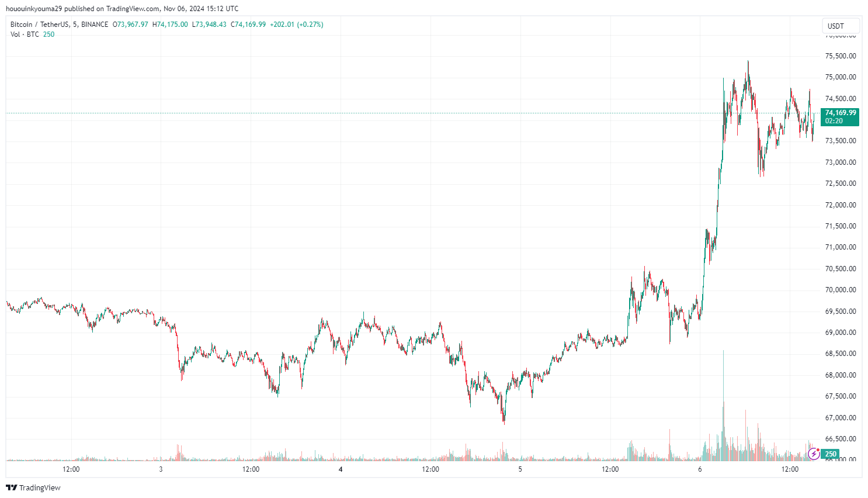Click the 71,500.00 price axis label
This screenshot has height=498, width=868.
[x=841, y=226]
